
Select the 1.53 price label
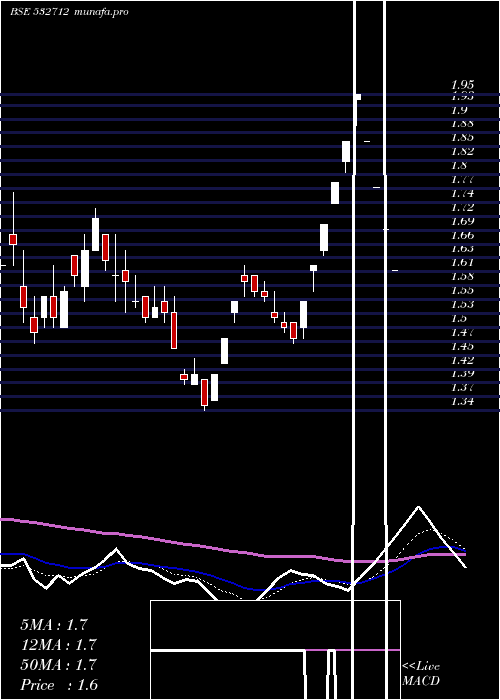click(x=462, y=304)
